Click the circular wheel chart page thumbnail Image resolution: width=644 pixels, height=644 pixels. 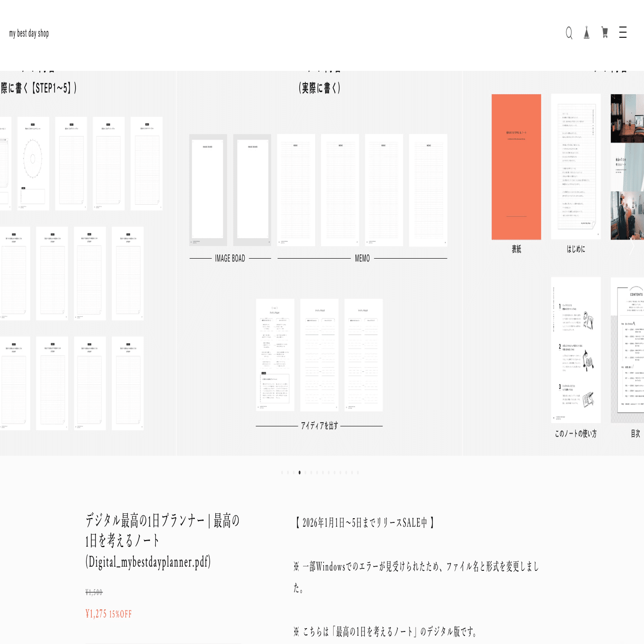click(x=34, y=164)
